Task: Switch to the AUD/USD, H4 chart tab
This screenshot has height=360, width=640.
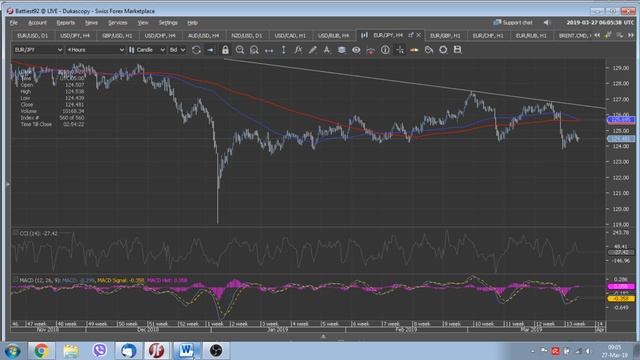Action: [203, 36]
